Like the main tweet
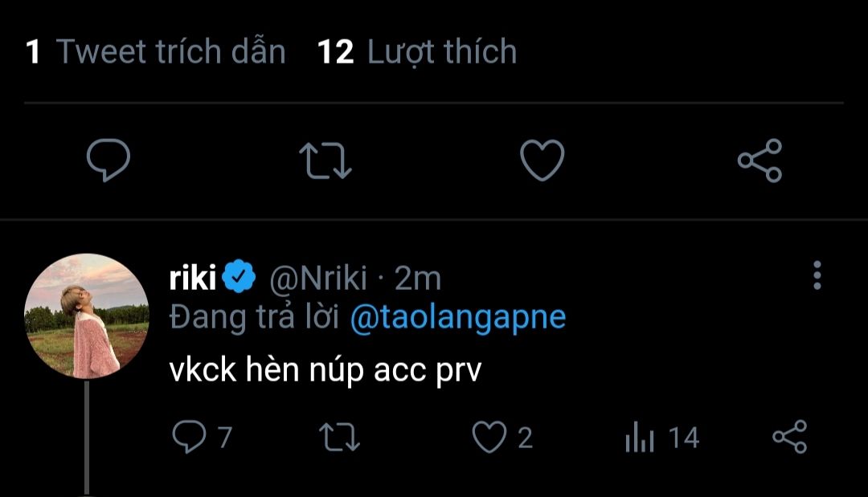The image size is (868, 497). (542, 160)
